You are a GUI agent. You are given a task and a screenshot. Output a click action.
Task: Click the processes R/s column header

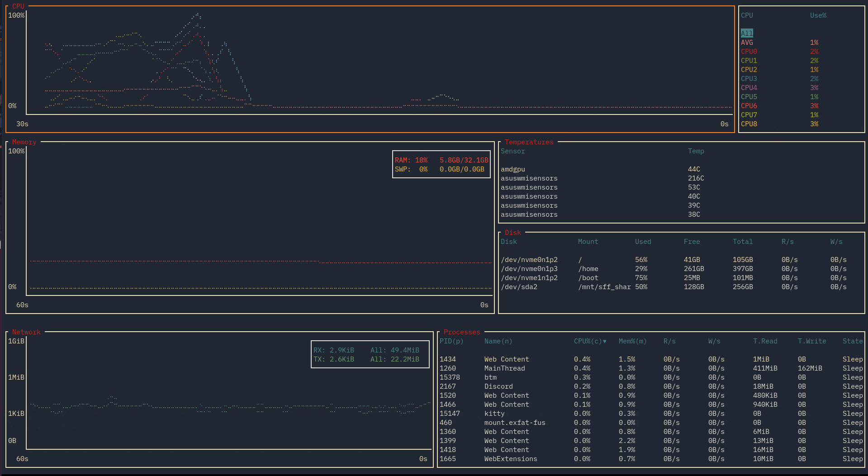[x=669, y=341]
